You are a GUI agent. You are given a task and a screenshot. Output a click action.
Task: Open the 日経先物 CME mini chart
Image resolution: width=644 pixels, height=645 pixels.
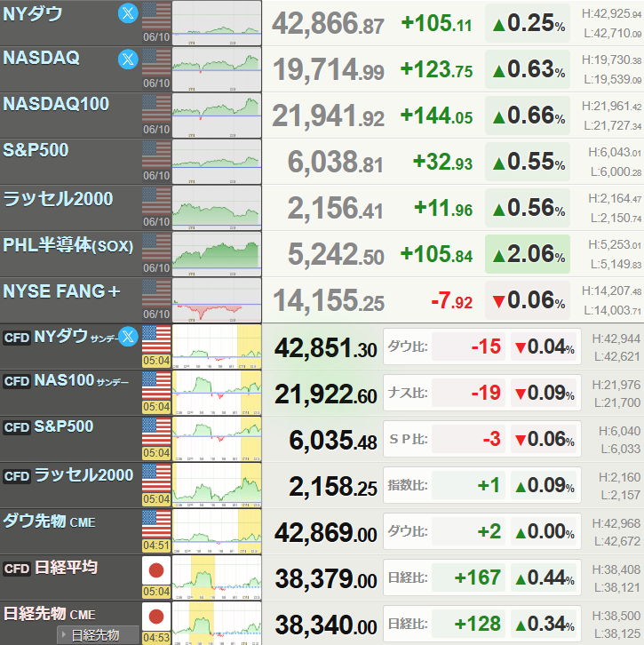pos(217,623)
